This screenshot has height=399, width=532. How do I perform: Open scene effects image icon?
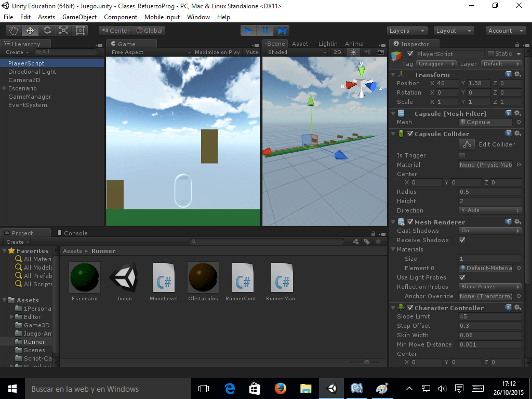(x=381, y=52)
